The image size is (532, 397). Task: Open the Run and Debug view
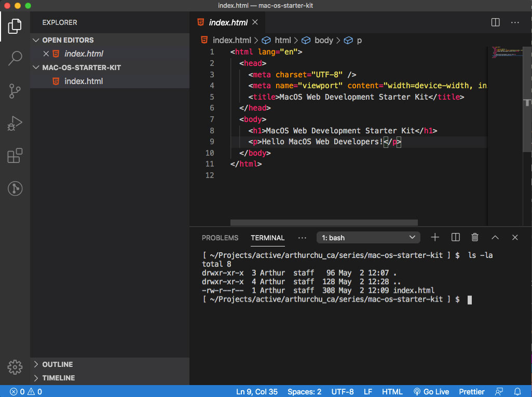15,124
